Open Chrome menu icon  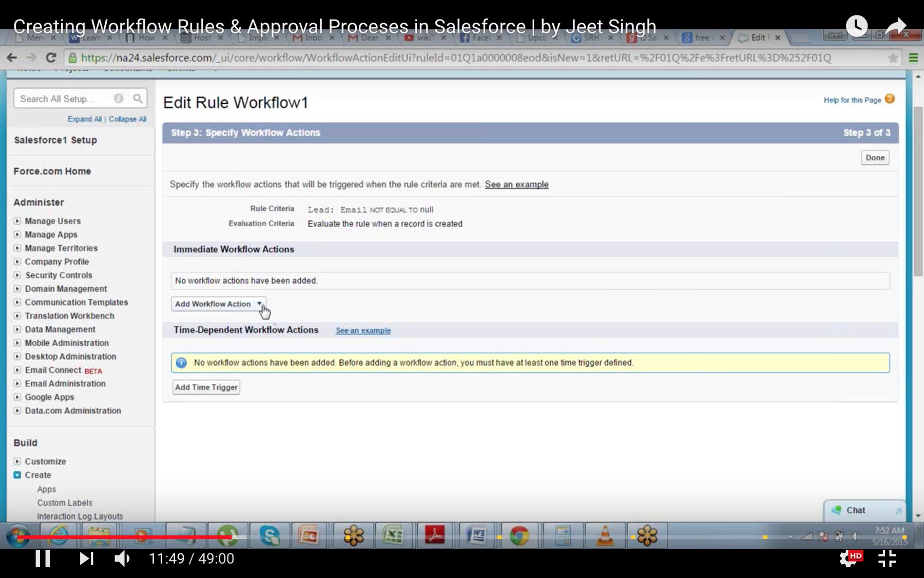click(x=913, y=58)
